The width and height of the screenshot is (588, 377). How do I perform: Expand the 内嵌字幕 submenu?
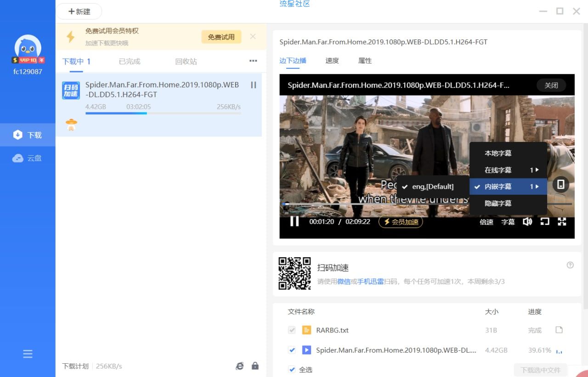(x=508, y=186)
